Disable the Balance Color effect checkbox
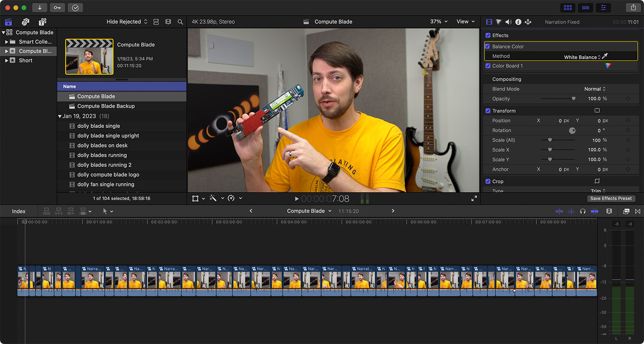Image resolution: width=644 pixels, height=344 pixels. point(488,47)
